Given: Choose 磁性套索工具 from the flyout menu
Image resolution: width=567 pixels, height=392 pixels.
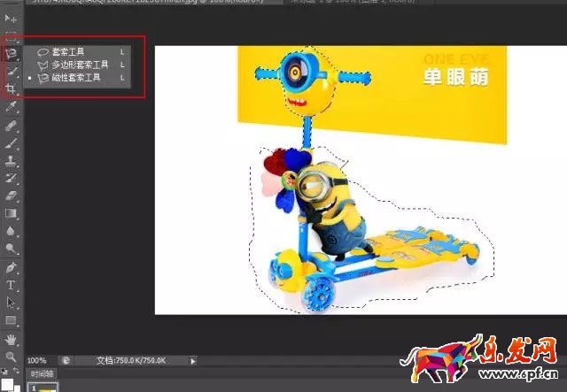Looking at the screenshot, I should pos(76,79).
